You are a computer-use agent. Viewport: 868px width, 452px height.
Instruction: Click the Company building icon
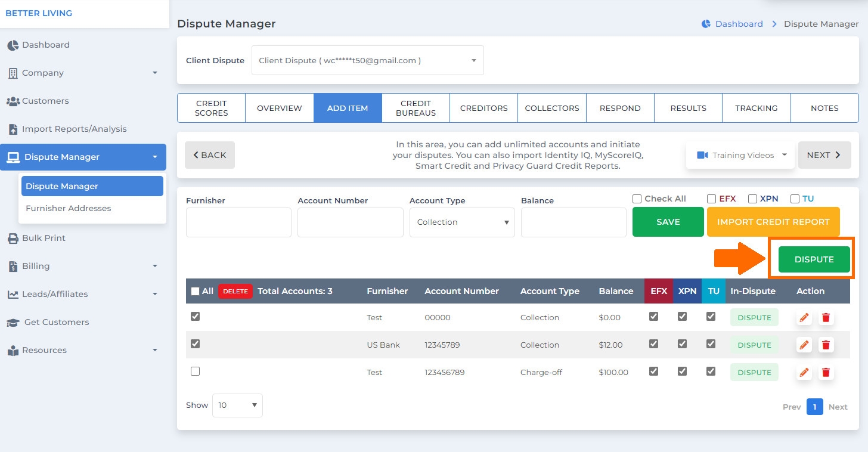[13, 73]
